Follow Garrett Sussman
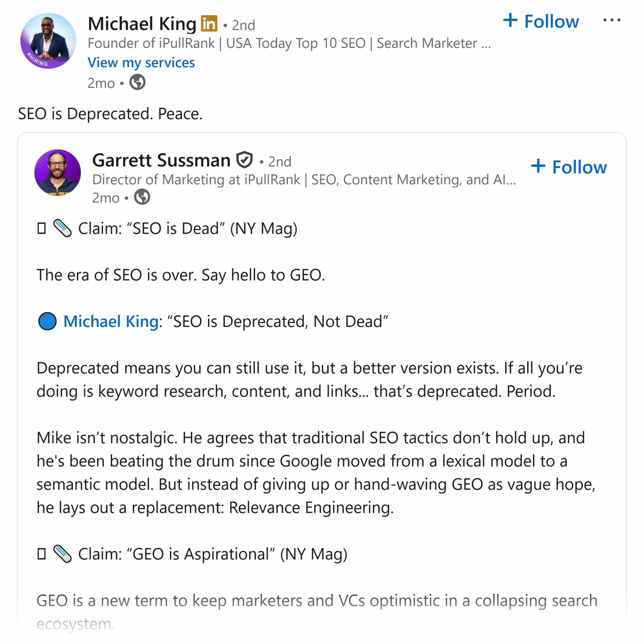 pyautogui.click(x=569, y=167)
